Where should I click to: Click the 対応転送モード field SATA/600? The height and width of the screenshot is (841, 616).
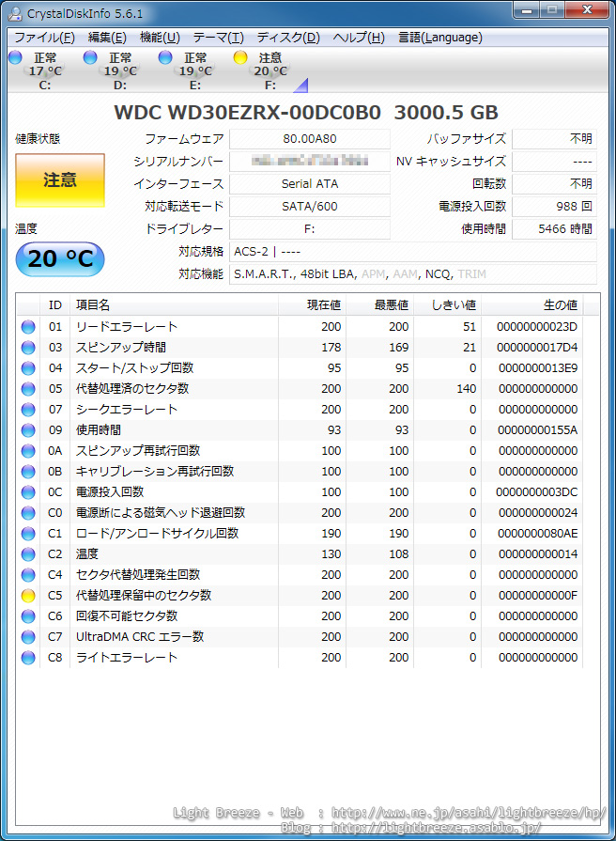[310, 207]
